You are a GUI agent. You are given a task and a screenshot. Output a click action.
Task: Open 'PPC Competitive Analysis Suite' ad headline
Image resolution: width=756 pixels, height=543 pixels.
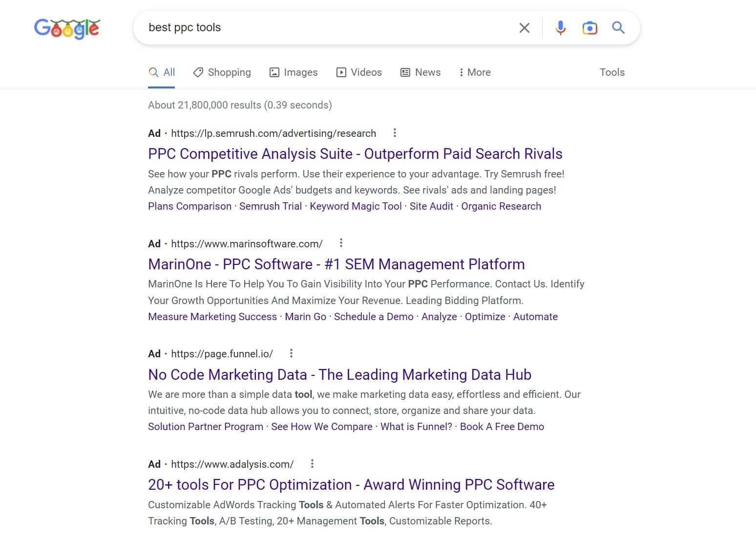click(x=355, y=154)
